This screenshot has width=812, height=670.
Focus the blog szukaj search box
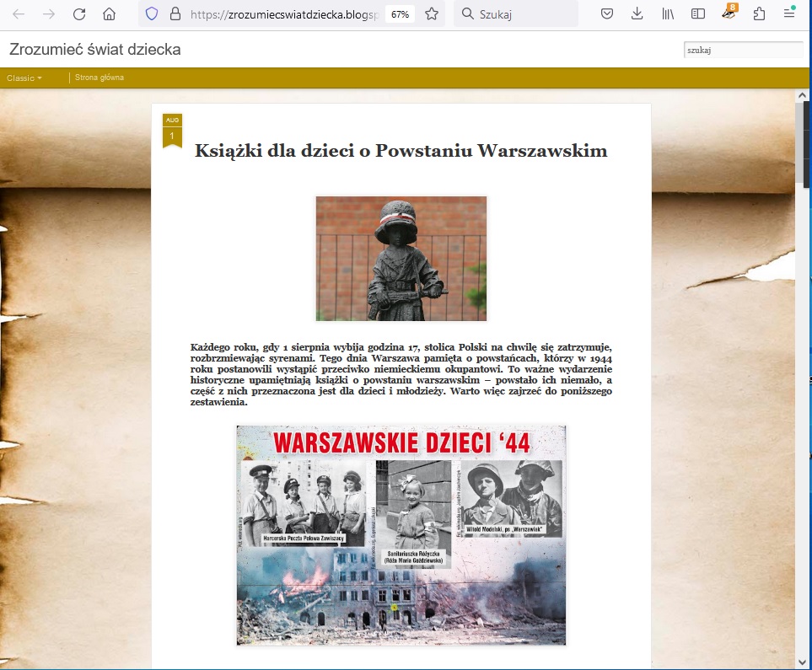[743, 50]
